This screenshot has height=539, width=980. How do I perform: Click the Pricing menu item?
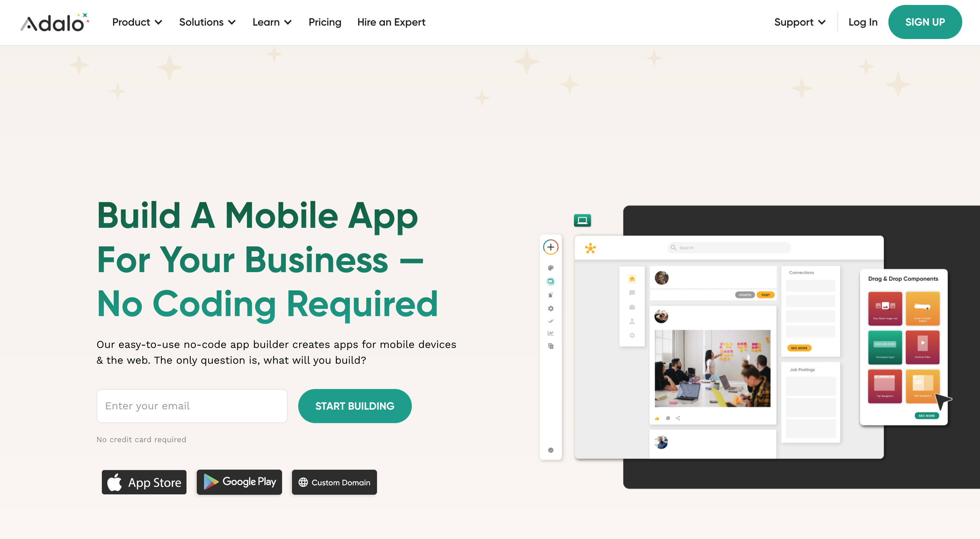coord(325,22)
